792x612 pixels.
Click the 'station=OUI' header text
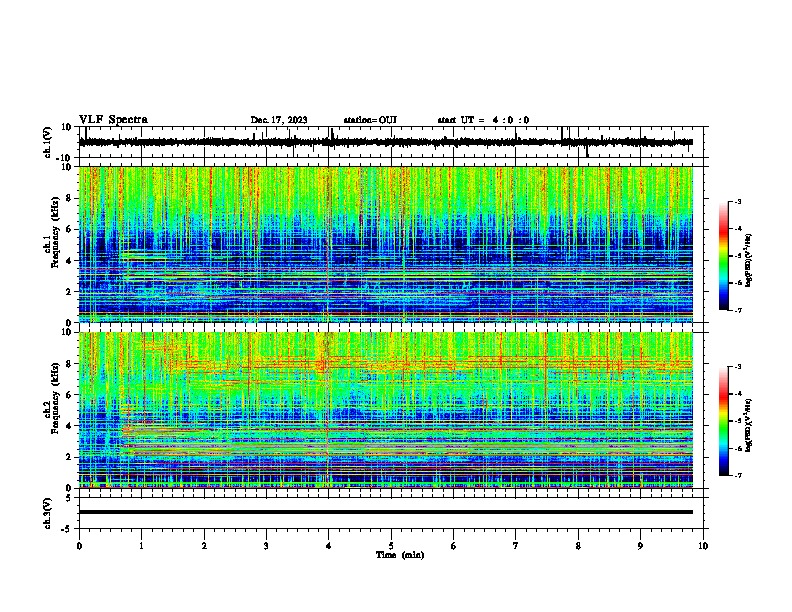(x=370, y=120)
